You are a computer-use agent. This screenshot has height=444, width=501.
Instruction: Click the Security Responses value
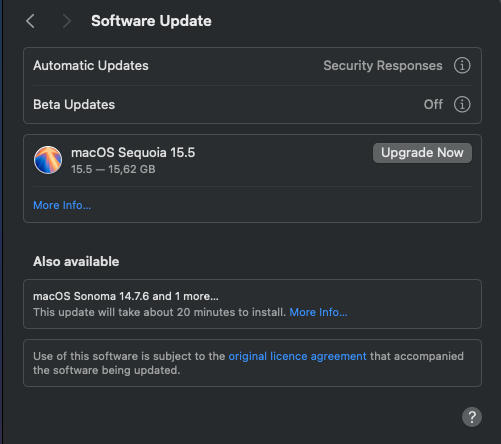click(x=383, y=66)
